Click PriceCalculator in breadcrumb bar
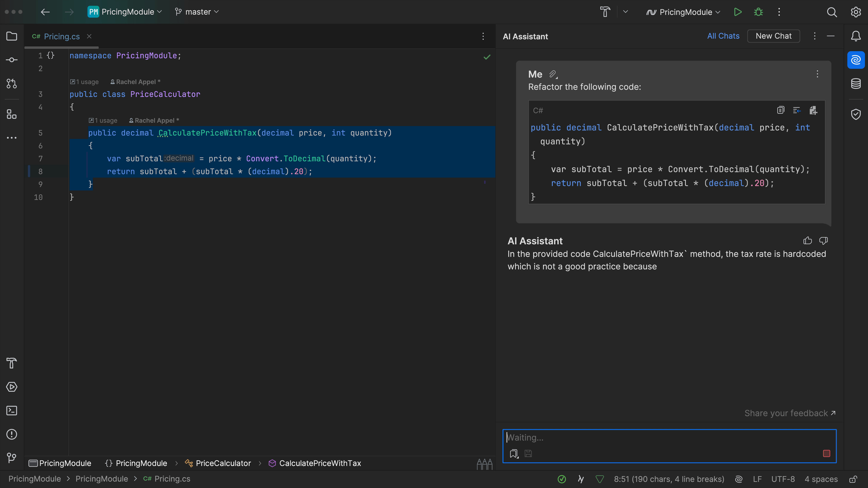Viewport: 868px width, 488px height. tap(223, 463)
